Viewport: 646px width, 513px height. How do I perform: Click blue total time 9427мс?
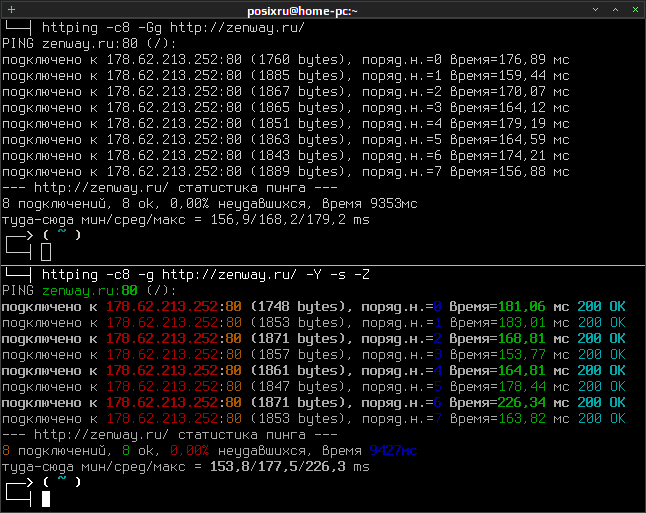393,451
